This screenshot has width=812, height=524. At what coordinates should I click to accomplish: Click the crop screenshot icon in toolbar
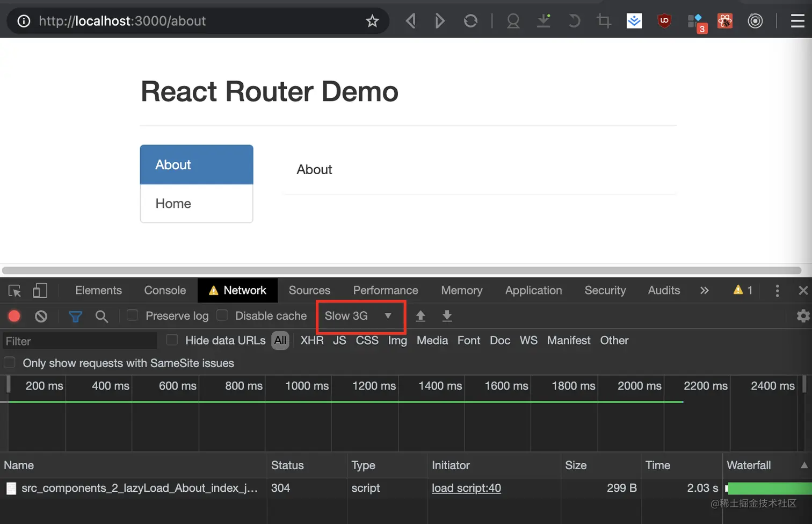click(x=604, y=21)
